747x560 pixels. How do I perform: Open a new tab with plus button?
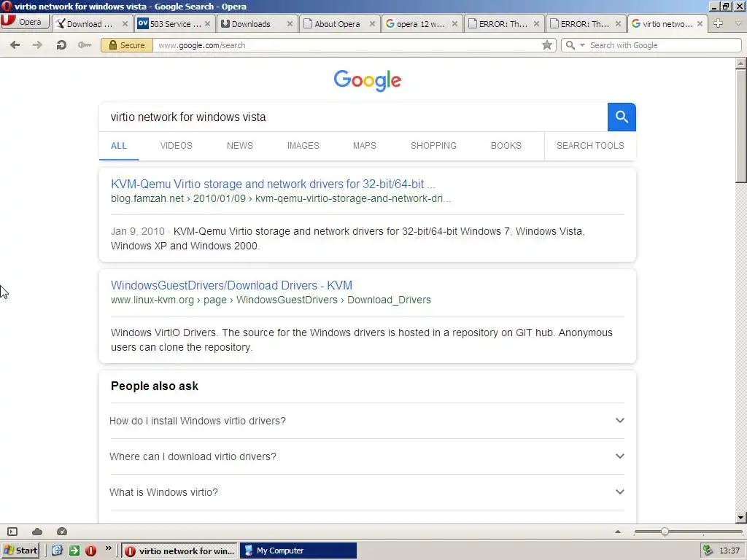coord(719,23)
